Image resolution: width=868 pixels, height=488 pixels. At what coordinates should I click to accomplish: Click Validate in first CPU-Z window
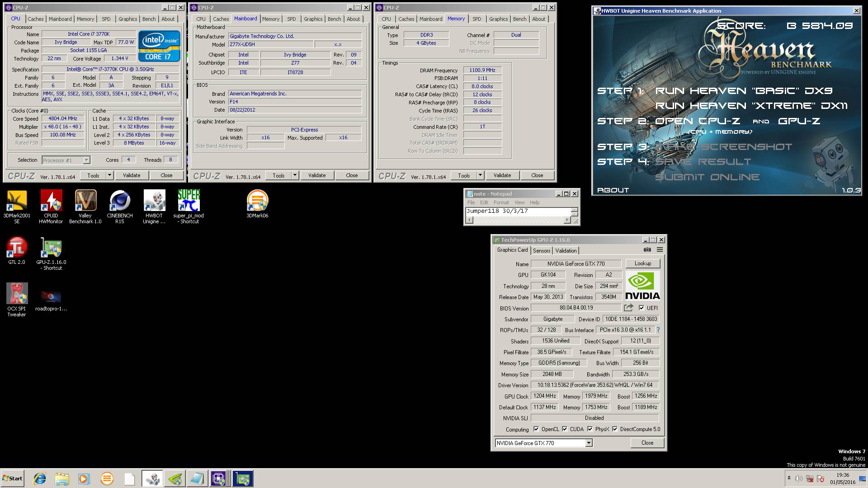pyautogui.click(x=132, y=175)
